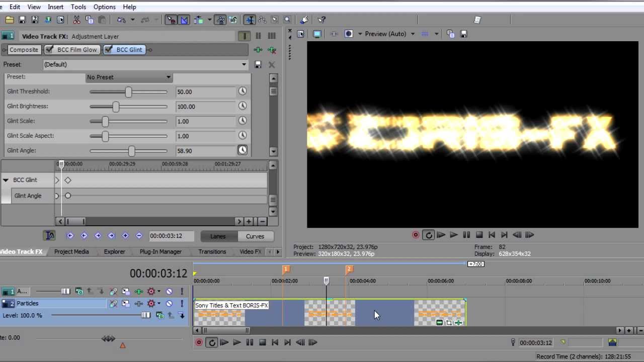The height and width of the screenshot is (362, 644).
Task: Toggle Auto Ripple button
Action: click(199, 20)
